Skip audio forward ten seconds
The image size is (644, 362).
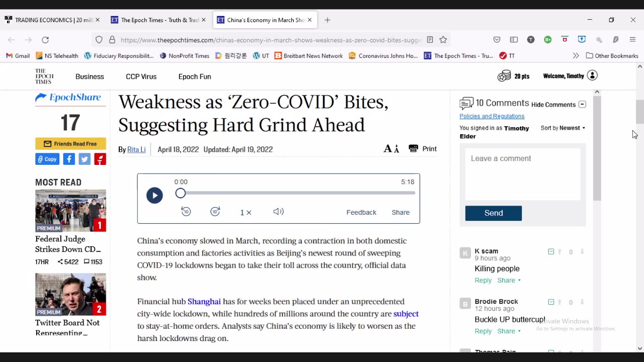[215, 212]
